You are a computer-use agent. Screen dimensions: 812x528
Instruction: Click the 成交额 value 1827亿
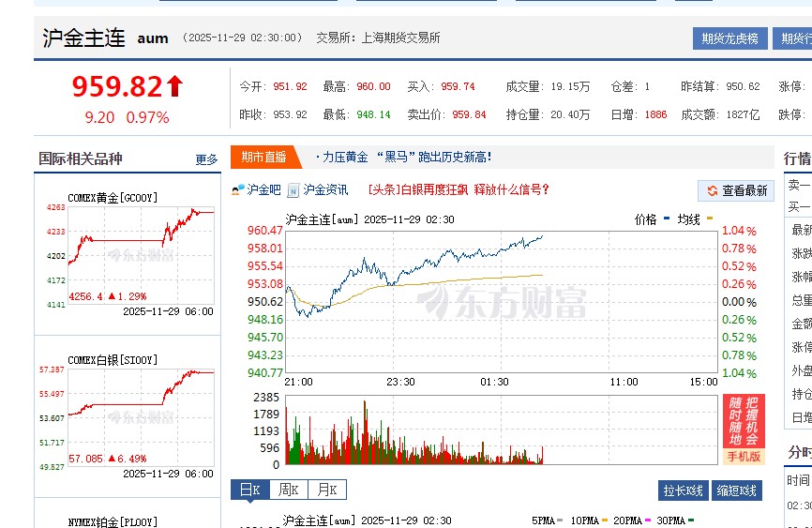point(744,114)
